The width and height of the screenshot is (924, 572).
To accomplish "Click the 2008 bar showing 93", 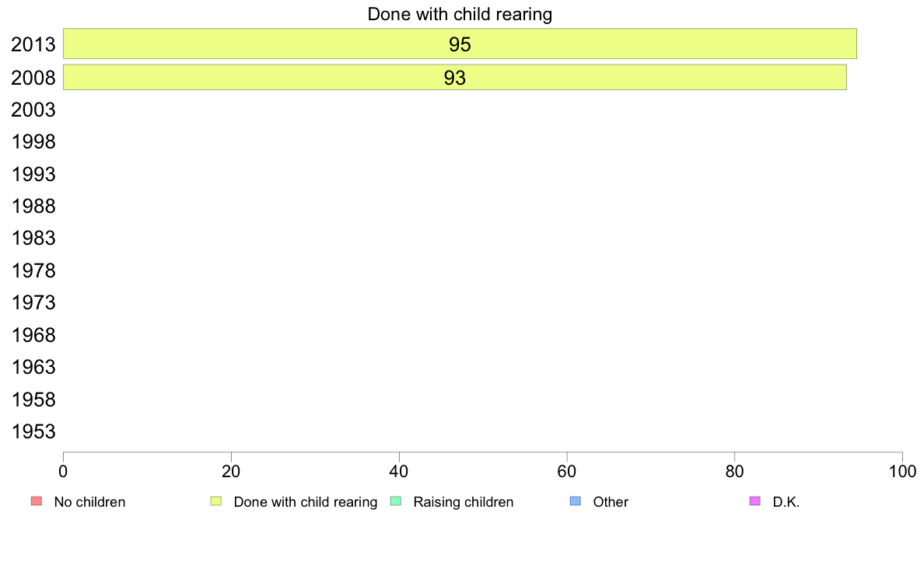I will 454,77.
